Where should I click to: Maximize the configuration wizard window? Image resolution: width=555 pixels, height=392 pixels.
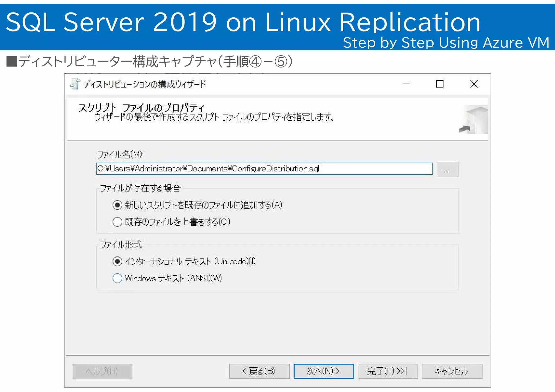[440, 84]
